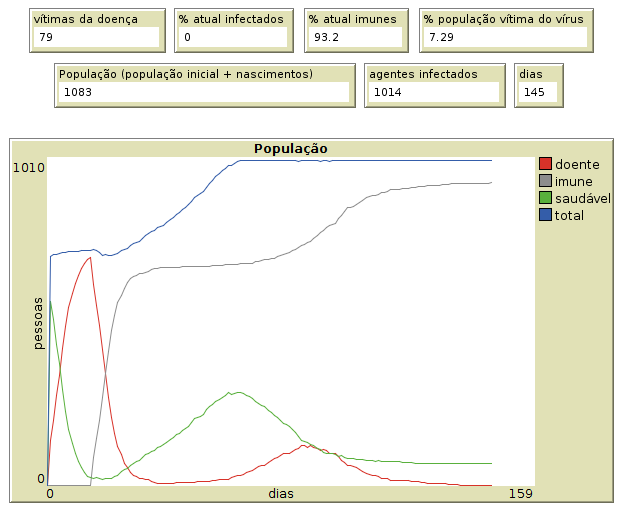Click the gray imune legend swatch
625x517 pixels.
coord(545,181)
